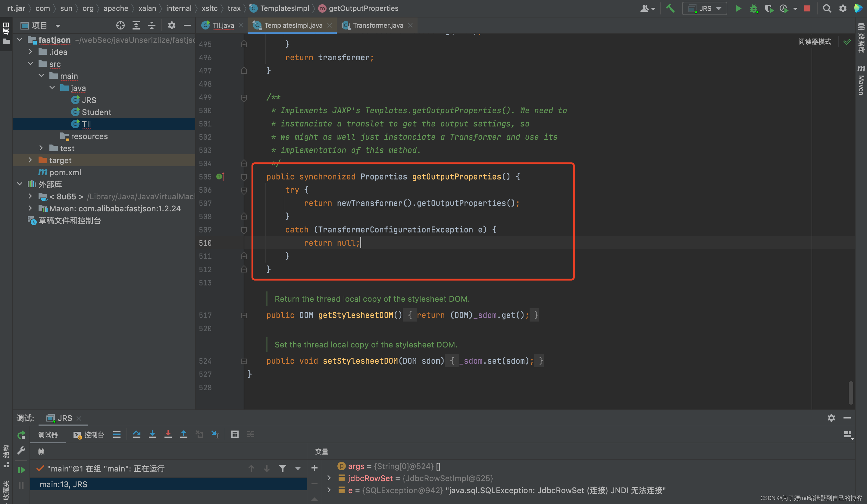Click overridden method gutter icon line 505

tap(221, 176)
